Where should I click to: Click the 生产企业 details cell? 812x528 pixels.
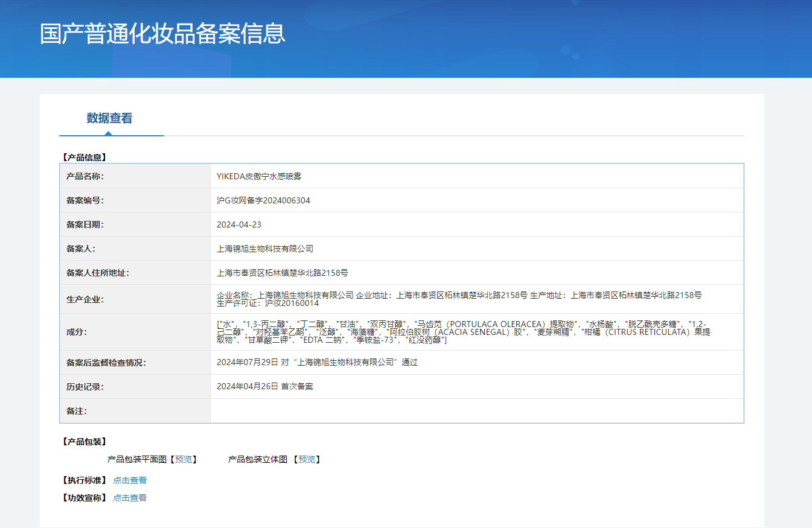coord(477,299)
